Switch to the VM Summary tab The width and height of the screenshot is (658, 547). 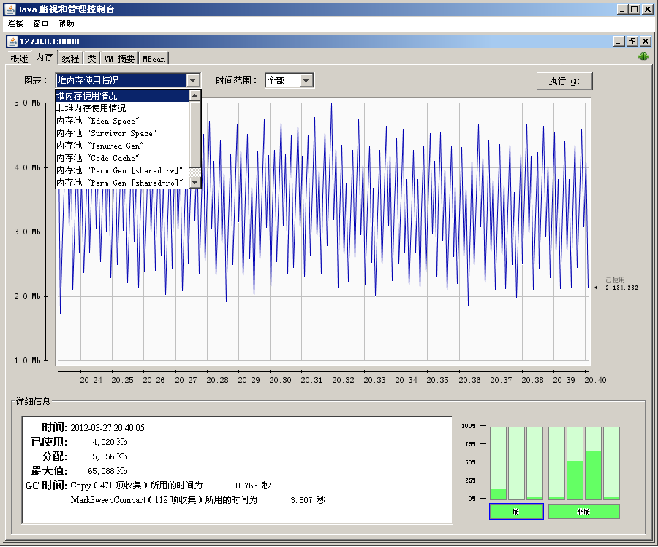tap(119, 59)
